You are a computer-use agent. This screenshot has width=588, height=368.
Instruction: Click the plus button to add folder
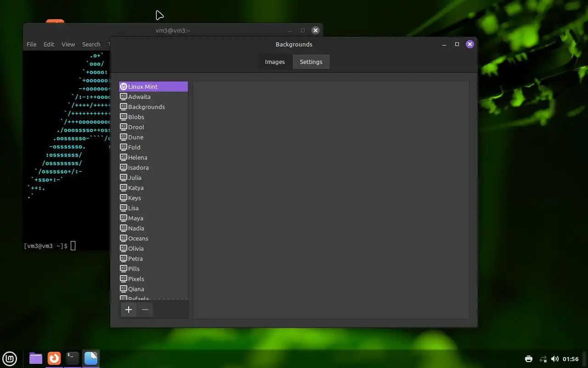pos(129,310)
